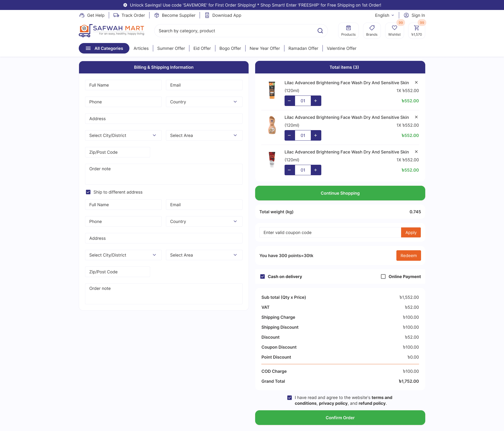Click the Sign In user icon
This screenshot has width=504, height=431.
[406, 15]
